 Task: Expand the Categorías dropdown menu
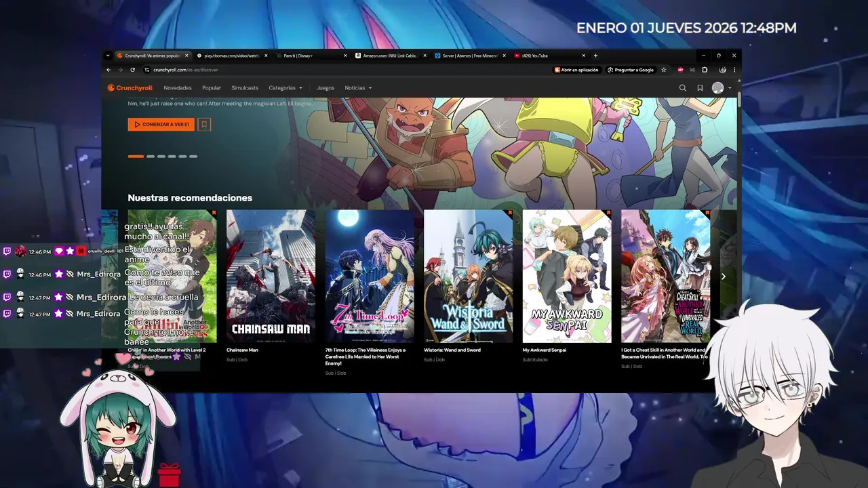click(x=285, y=87)
